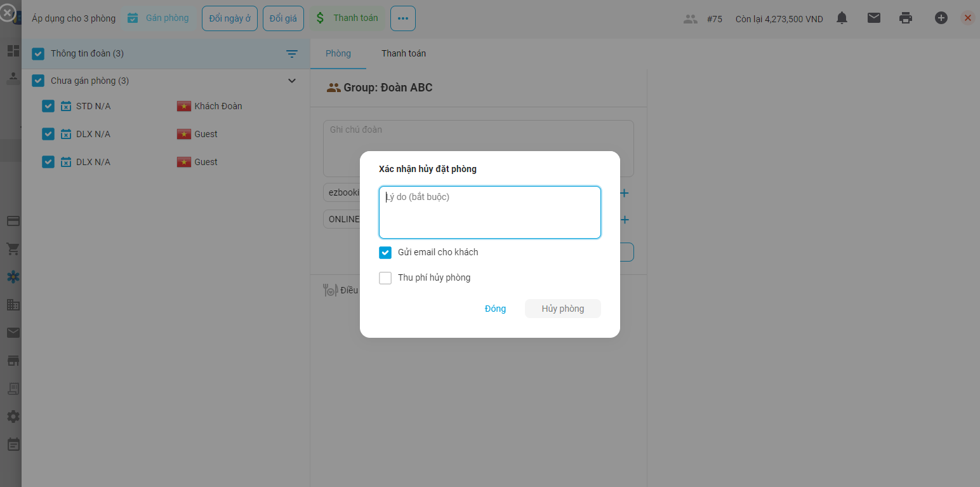Click the Lý do reason text field

tap(489, 212)
